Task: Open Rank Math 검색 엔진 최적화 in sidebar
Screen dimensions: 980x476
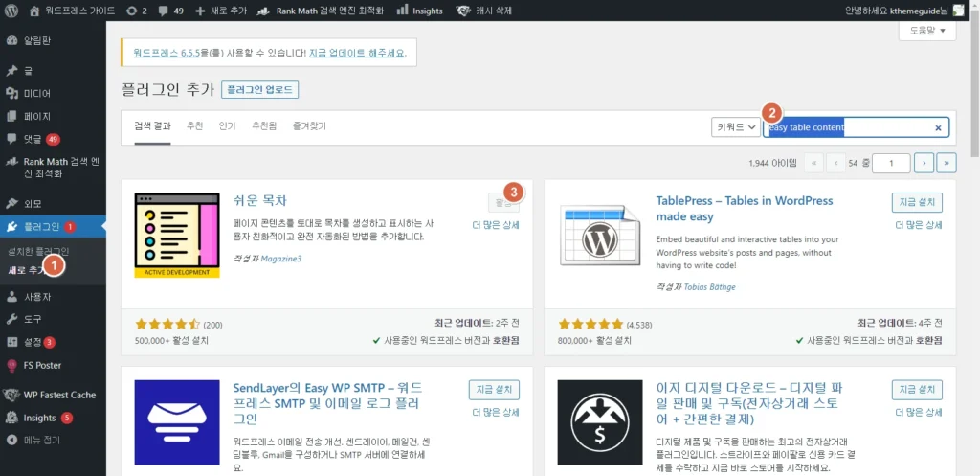Action: pyautogui.click(x=54, y=167)
